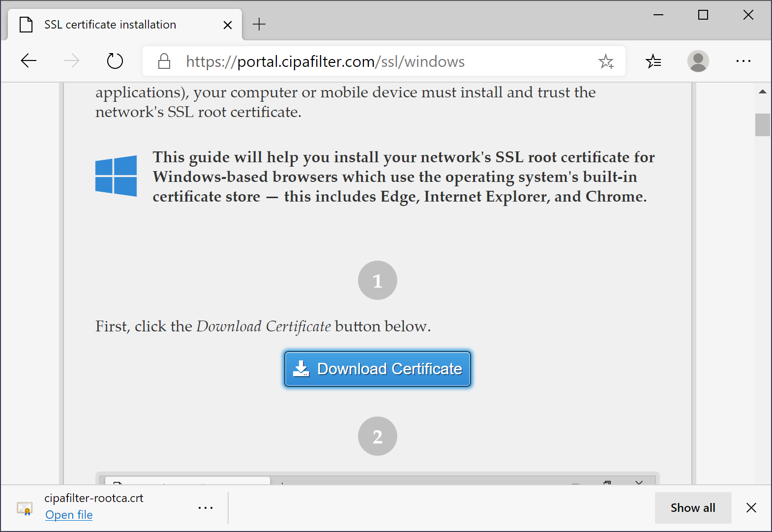Open the favorites list
This screenshot has height=532, width=772.
[653, 61]
